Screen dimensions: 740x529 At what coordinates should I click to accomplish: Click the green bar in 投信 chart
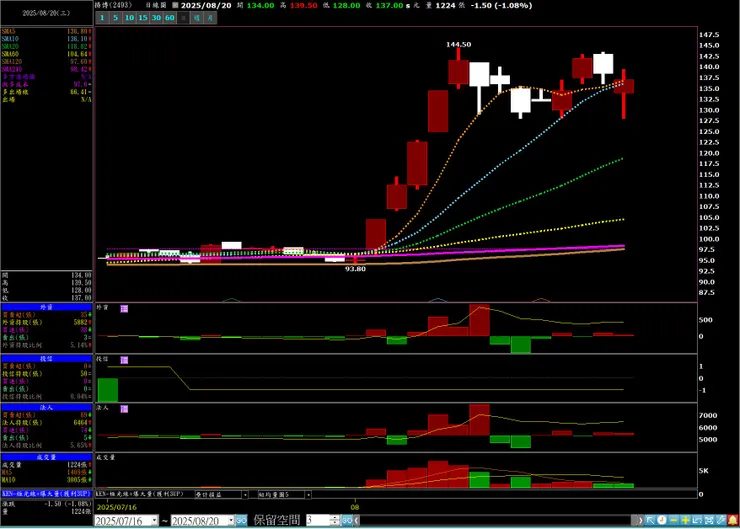[108, 390]
